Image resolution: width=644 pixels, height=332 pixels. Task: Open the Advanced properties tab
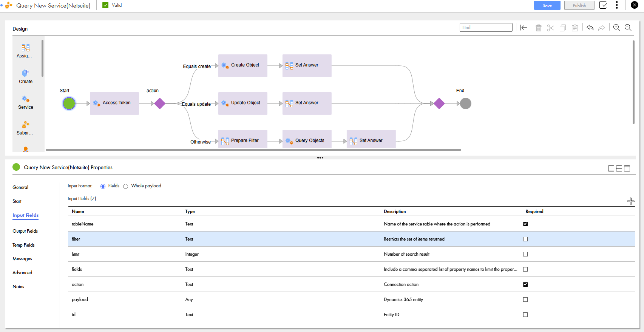click(22, 273)
